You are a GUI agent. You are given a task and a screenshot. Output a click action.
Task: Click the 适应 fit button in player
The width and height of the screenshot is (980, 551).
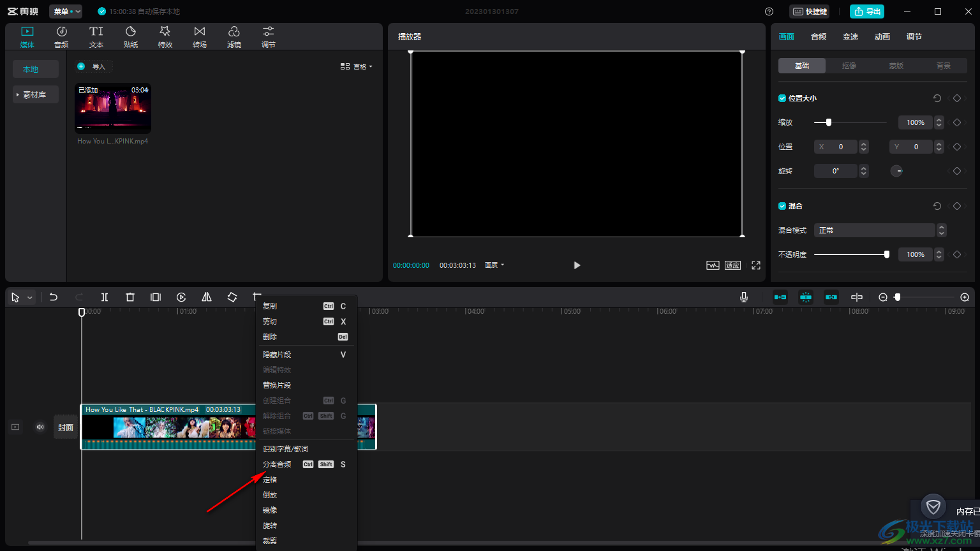[732, 265]
